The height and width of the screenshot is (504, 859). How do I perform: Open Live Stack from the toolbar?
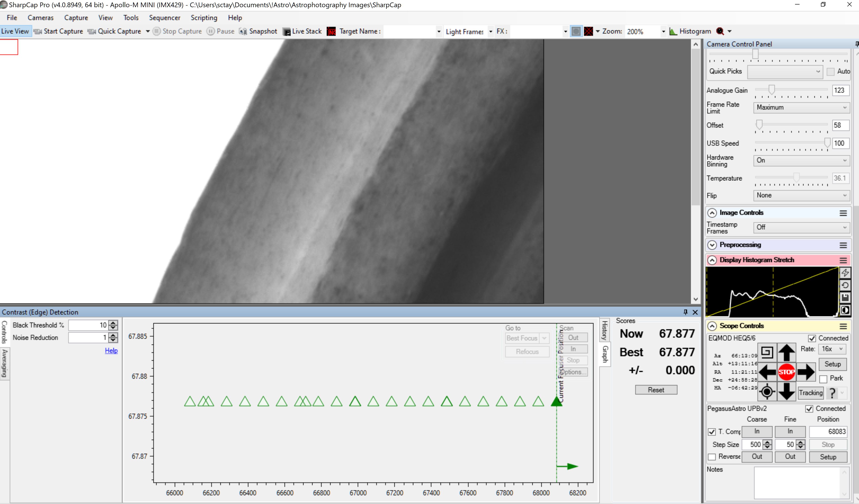click(302, 31)
